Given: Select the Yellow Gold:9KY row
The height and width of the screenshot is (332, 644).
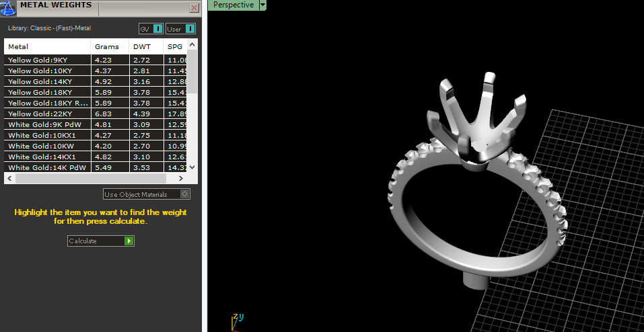Looking at the screenshot, I should pos(96,60).
